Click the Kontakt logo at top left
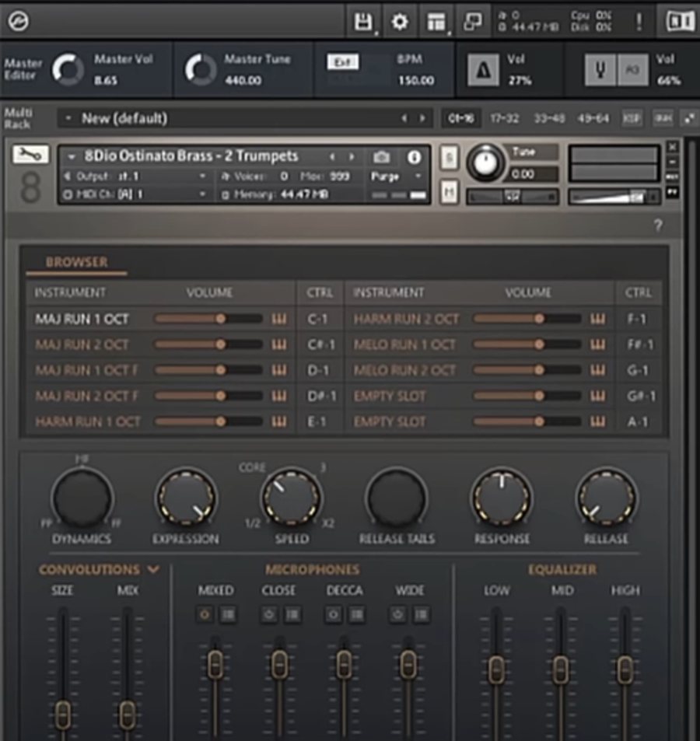700x741 pixels. click(19, 22)
